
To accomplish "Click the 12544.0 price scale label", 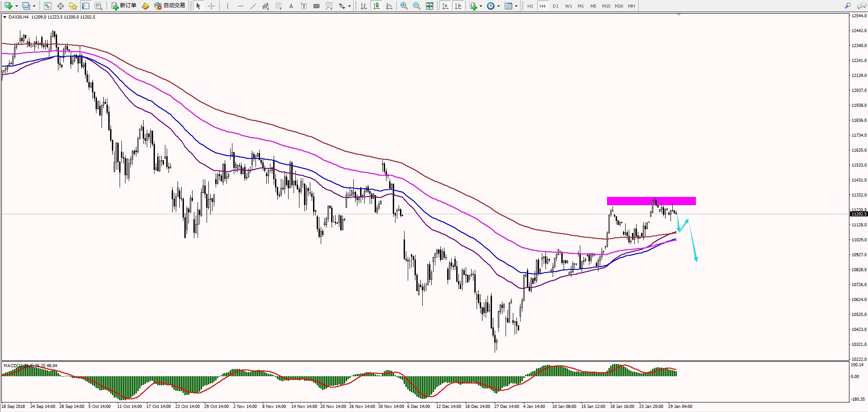I will click(858, 15).
